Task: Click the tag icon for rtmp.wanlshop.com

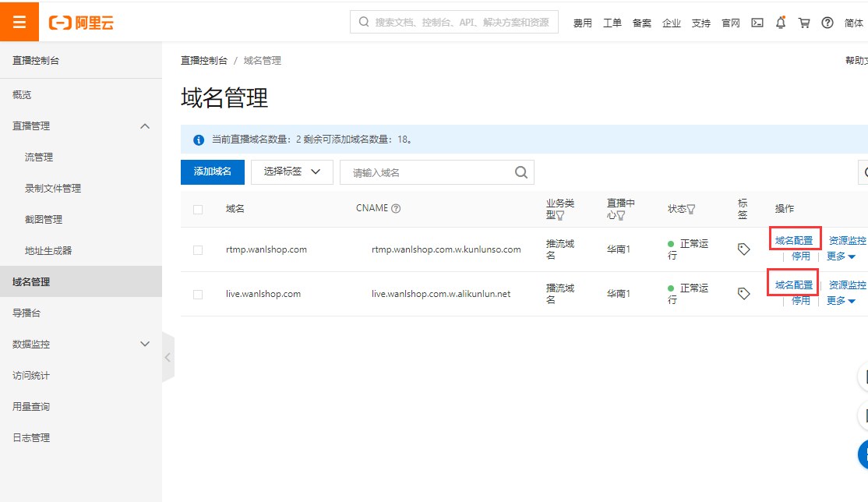Action: point(743,249)
